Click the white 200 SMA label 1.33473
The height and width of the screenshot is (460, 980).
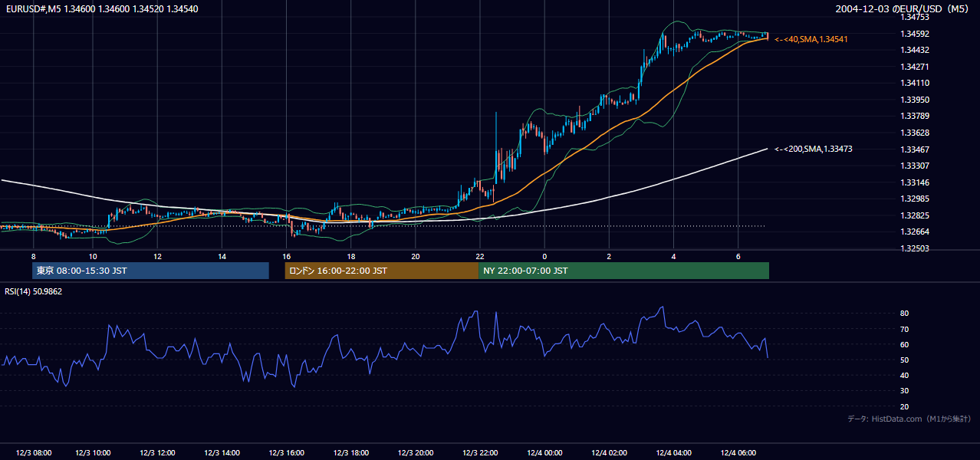pyautogui.click(x=814, y=149)
